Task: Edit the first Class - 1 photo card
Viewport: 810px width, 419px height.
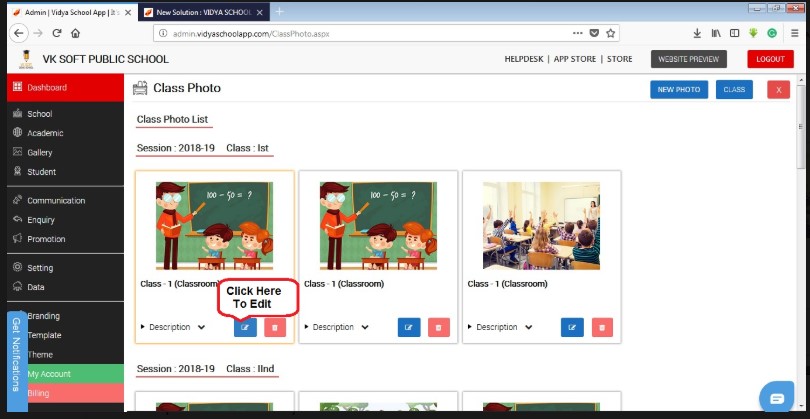Action: pyautogui.click(x=245, y=327)
